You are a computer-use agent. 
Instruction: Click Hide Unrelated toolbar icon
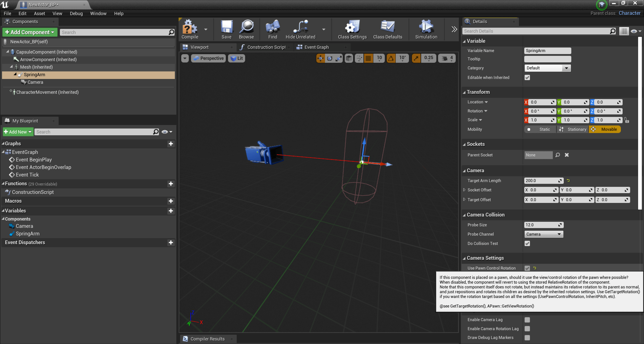(300, 29)
